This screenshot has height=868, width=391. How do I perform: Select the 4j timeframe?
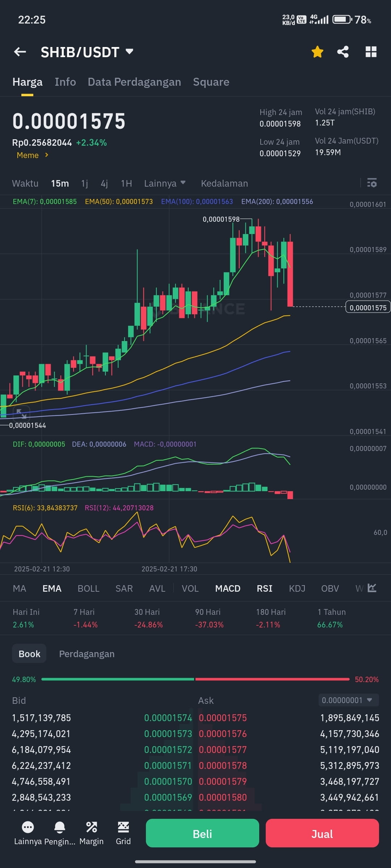coord(104,183)
